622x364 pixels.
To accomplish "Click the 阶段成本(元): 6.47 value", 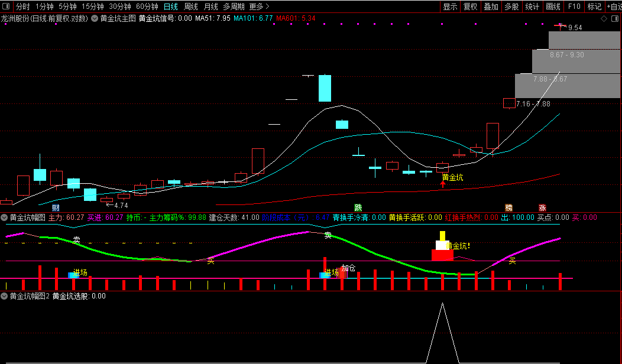I will pos(296,217).
